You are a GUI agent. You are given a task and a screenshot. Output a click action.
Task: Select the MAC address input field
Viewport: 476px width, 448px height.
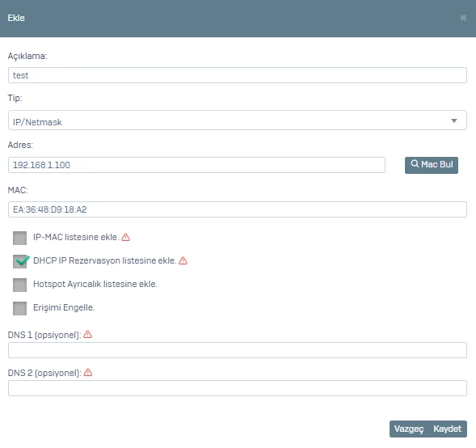point(238,209)
